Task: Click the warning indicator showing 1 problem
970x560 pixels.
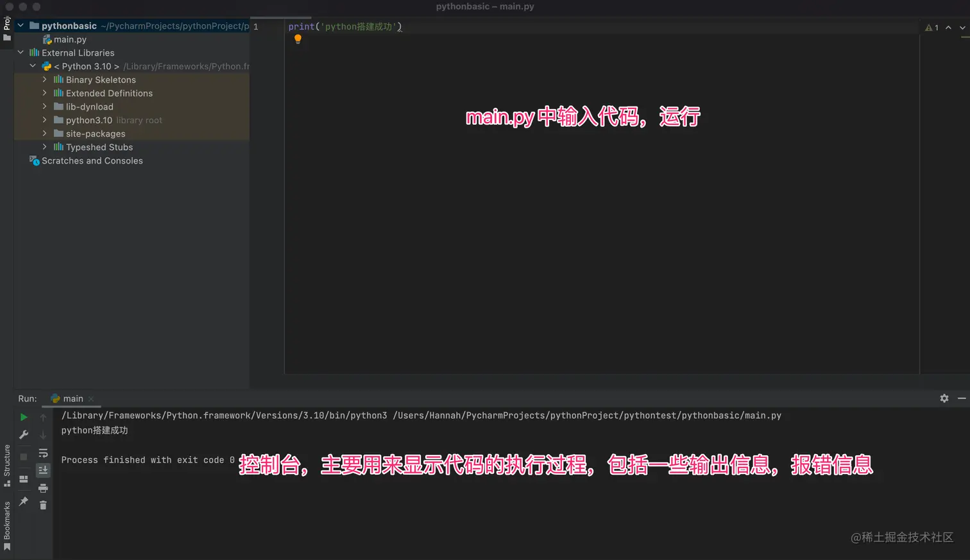Action: pos(932,28)
